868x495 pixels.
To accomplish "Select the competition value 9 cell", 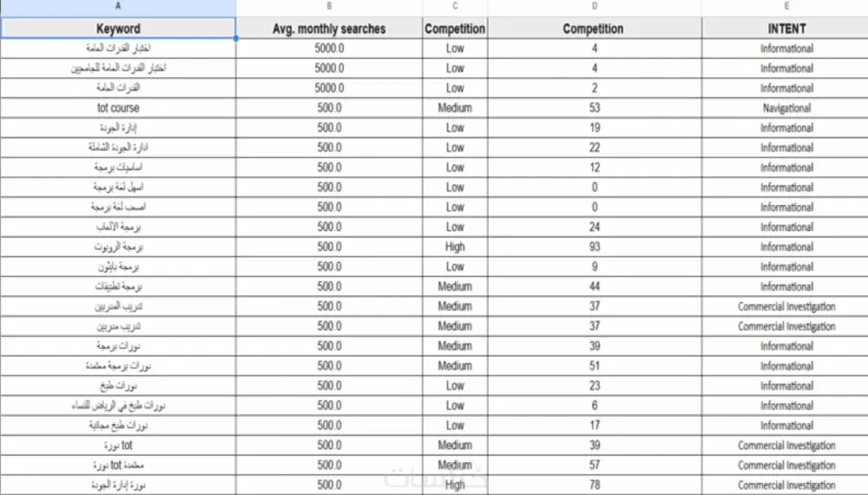I will tap(595, 267).
